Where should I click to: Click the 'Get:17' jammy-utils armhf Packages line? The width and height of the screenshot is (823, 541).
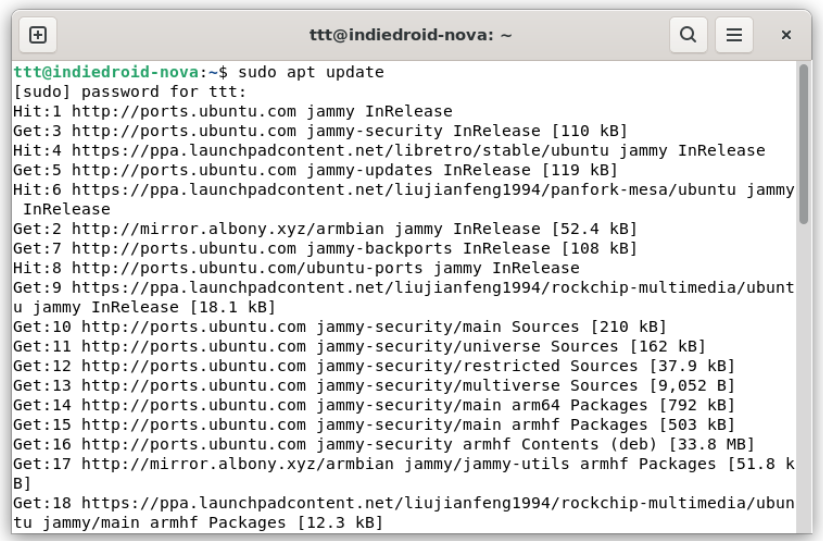tap(404, 474)
